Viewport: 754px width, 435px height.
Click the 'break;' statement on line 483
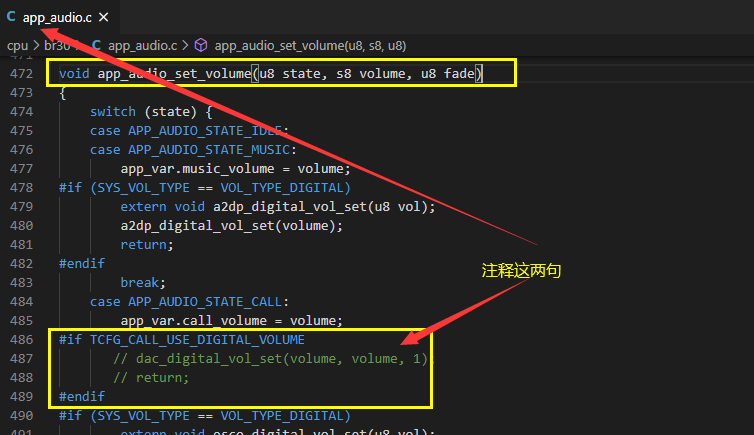point(143,283)
